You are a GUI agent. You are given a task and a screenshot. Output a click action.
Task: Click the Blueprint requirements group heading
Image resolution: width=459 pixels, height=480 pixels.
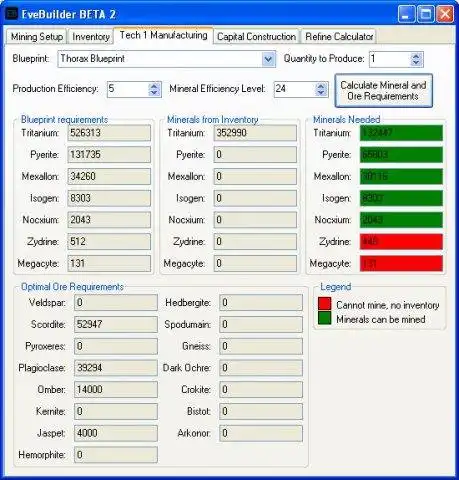coord(64,119)
